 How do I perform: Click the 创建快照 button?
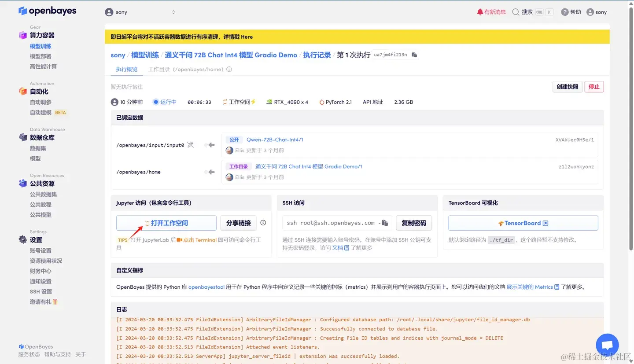[x=568, y=87]
